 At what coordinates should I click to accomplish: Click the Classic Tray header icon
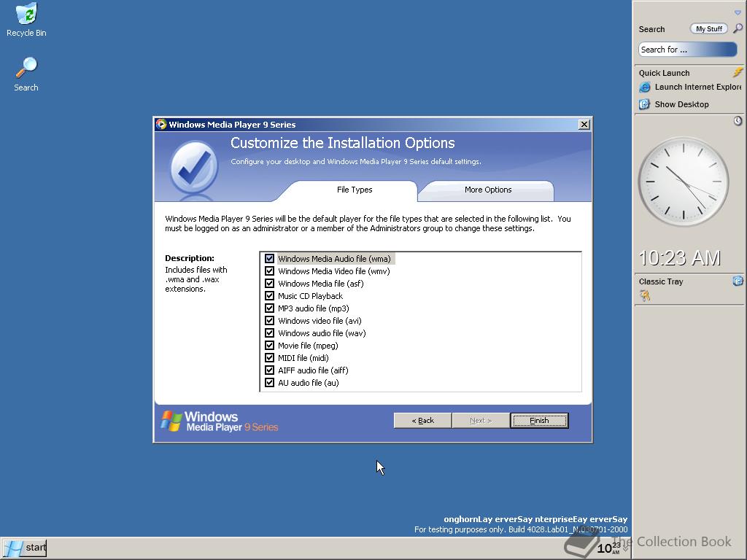(738, 281)
